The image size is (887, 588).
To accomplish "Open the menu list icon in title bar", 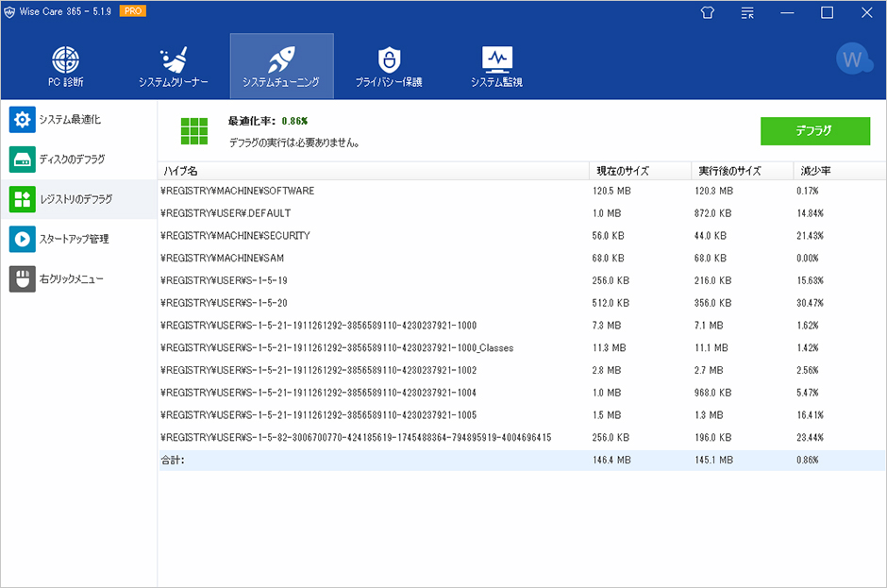I will (747, 12).
